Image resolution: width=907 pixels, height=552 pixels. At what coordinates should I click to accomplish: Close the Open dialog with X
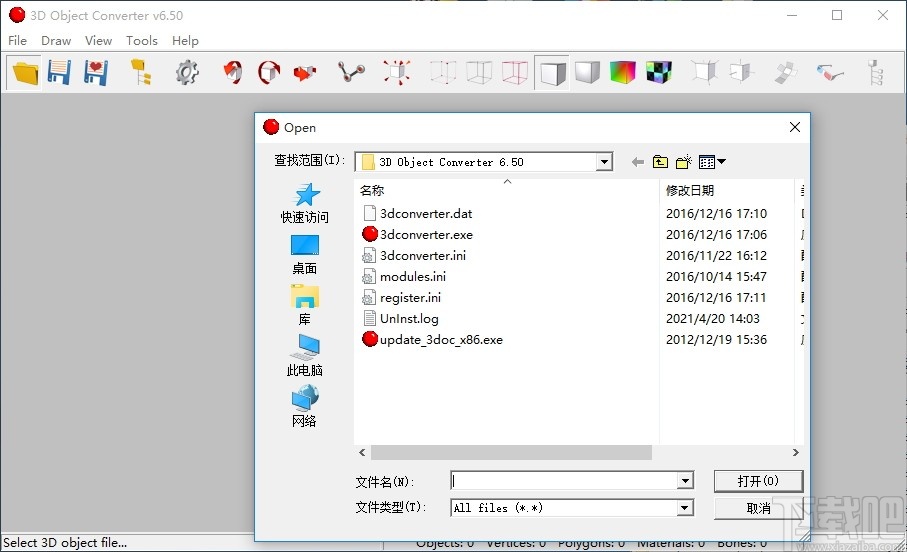pos(795,127)
